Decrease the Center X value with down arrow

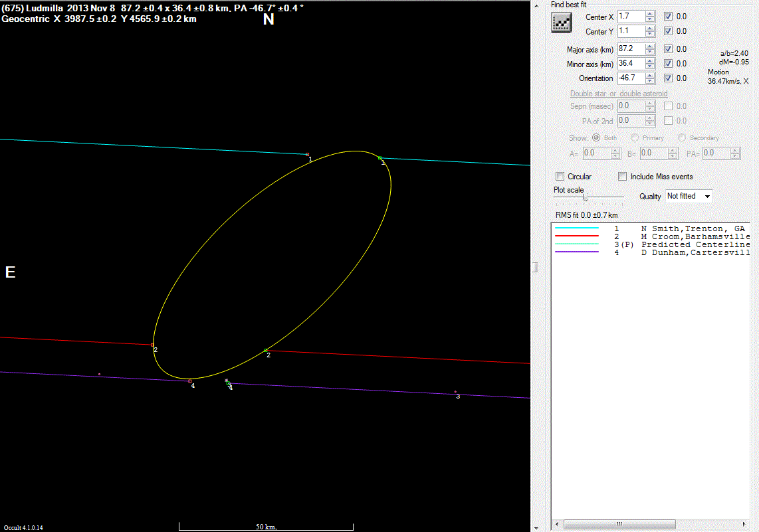[650, 19]
